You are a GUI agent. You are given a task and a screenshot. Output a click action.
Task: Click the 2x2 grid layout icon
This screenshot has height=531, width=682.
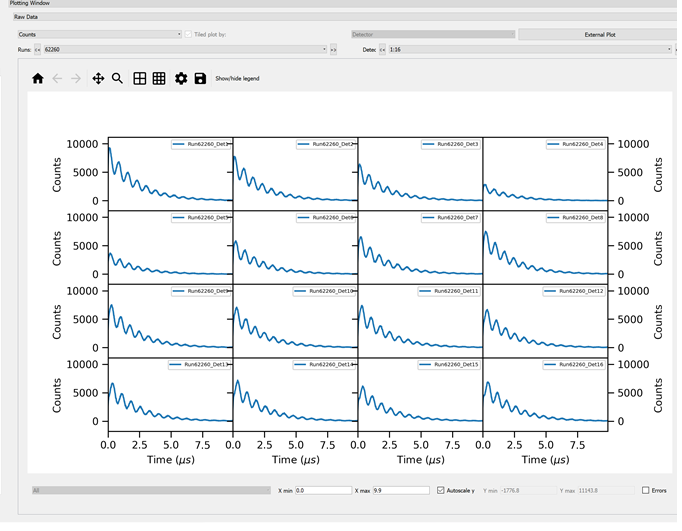[x=140, y=78]
